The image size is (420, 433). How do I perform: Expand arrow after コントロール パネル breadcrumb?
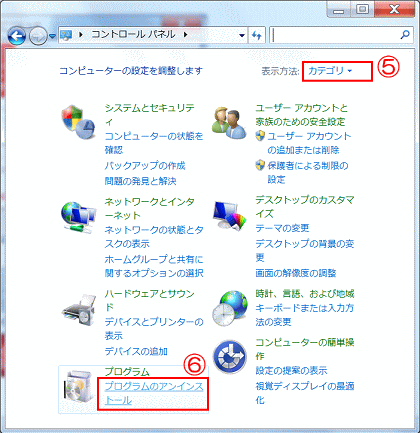(x=186, y=35)
